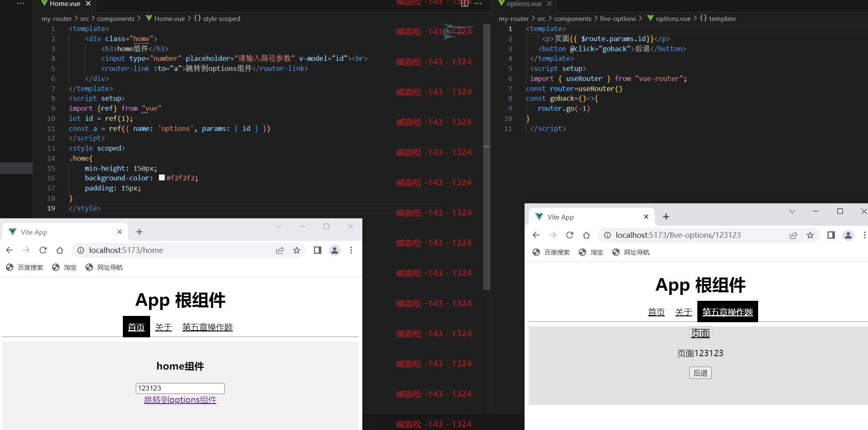Viewport: 868px width, 430px height.
Task: Go back in the left browser window
Action: [x=10, y=250]
